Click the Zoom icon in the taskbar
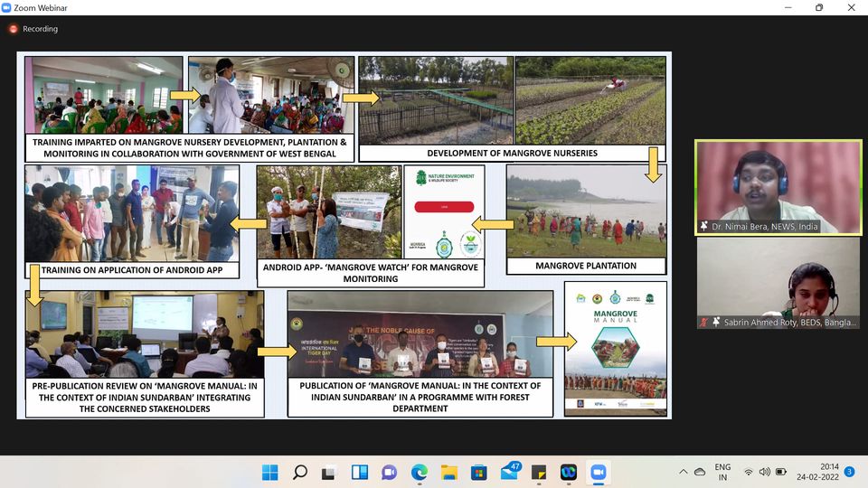Screen dimensions: 868x488 [x=598, y=472]
